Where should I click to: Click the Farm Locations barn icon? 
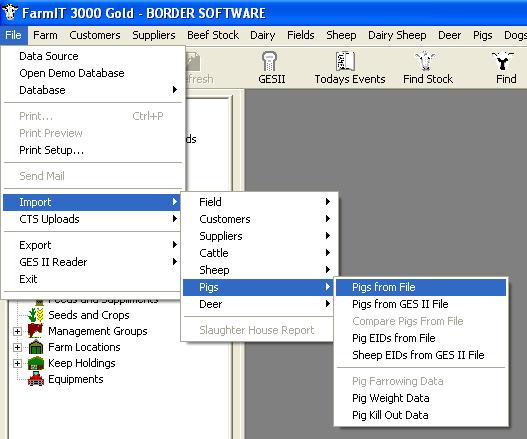(x=36, y=347)
